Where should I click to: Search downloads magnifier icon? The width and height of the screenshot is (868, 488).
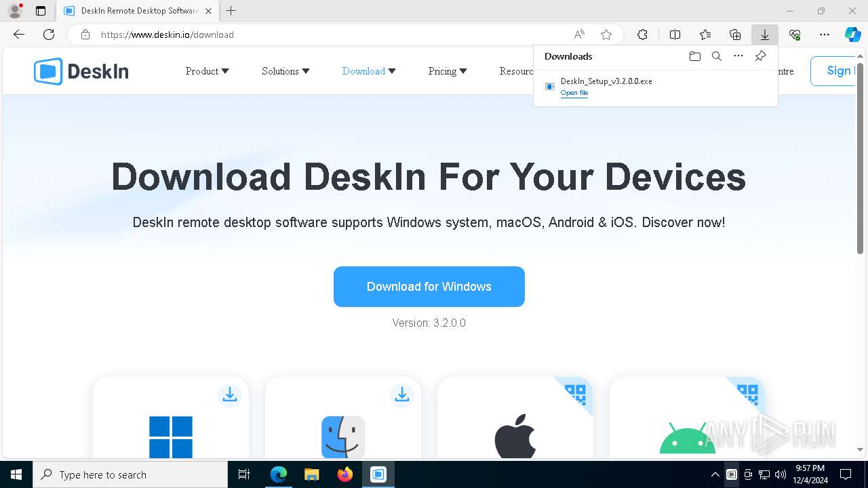point(717,56)
